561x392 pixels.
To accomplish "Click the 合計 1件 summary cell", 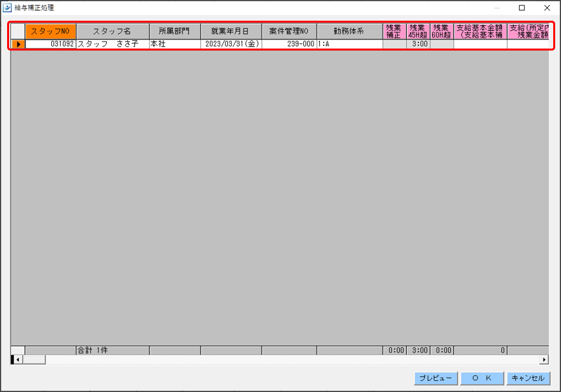I will (112, 350).
